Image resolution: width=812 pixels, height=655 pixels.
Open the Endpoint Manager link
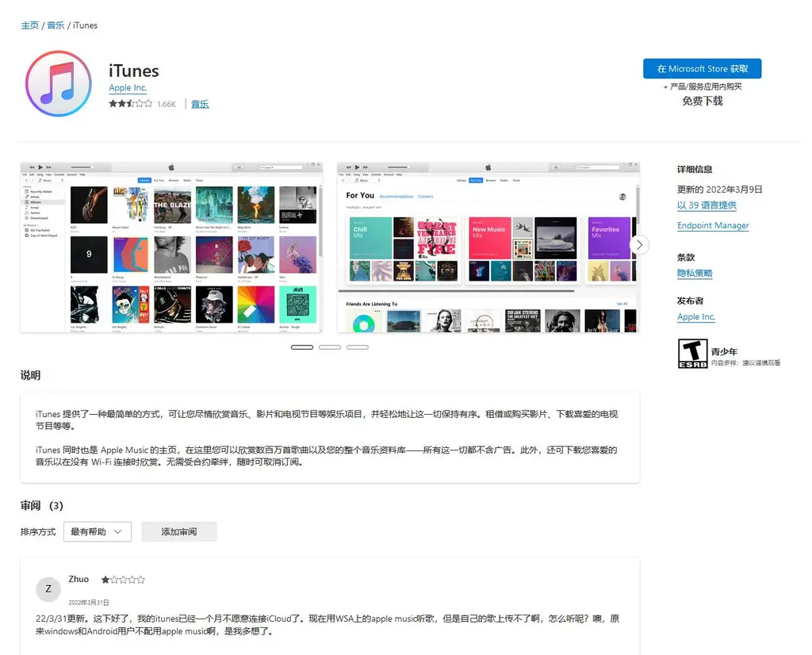[x=713, y=225]
